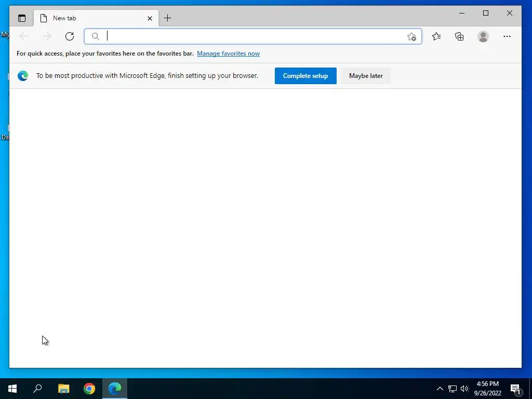
Task: Open network status tray icon
Action: 453,389
